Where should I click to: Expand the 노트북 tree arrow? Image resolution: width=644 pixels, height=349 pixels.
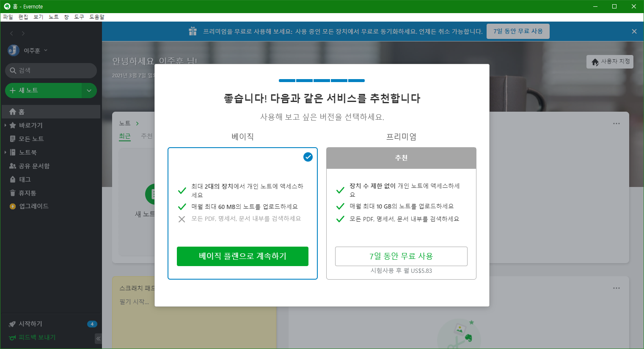5,152
